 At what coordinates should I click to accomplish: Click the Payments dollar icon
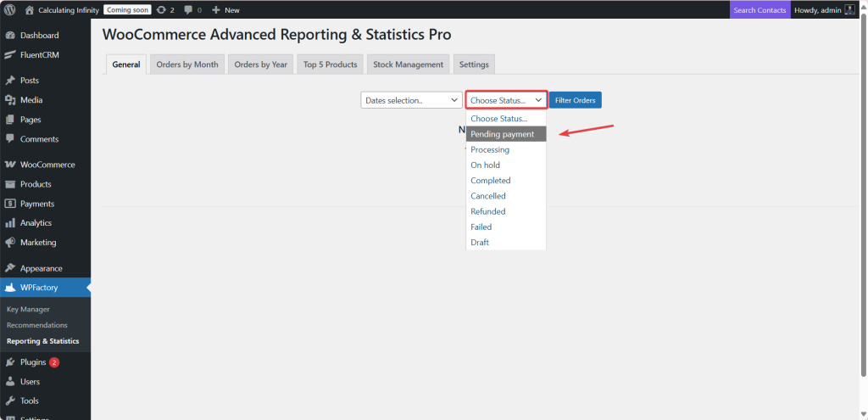click(x=10, y=204)
